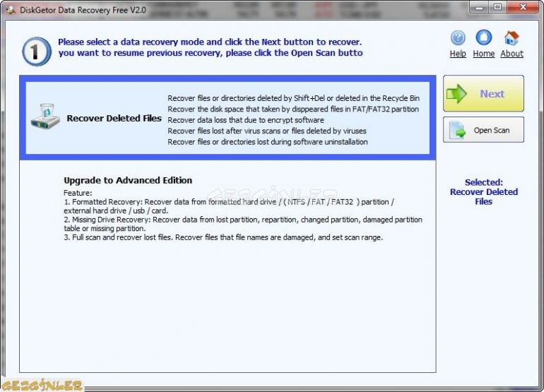Click the 'Selected: Recover Deleted Files' status text
Screen dimensions: 544x392
pyautogui.click(x=484, y=192)
